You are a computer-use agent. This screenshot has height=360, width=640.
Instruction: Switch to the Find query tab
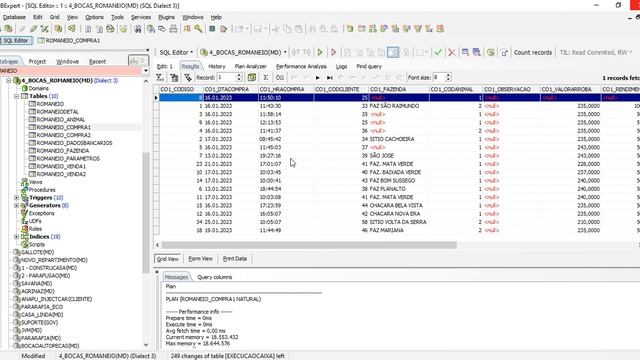369,66
